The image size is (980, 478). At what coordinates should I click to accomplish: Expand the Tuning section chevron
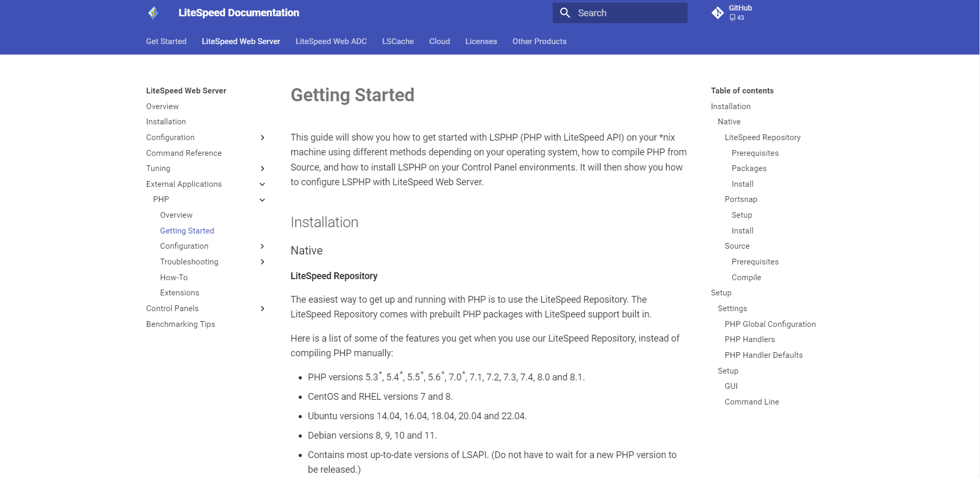(262, 168)
